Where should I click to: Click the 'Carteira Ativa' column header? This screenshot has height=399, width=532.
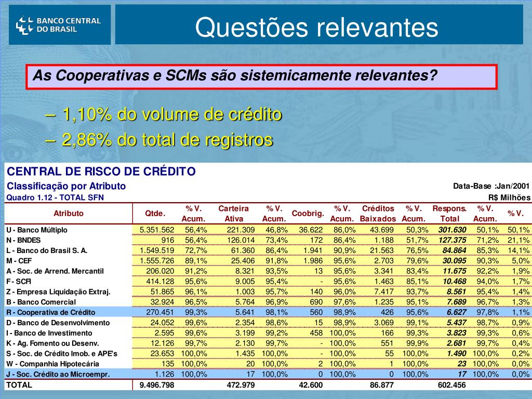(x=233, y=214)
